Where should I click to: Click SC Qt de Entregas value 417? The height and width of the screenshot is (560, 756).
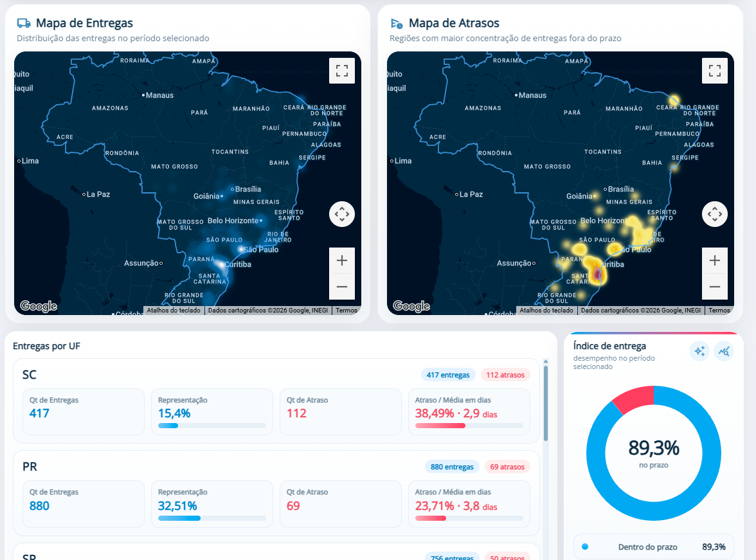click(39, 413)
